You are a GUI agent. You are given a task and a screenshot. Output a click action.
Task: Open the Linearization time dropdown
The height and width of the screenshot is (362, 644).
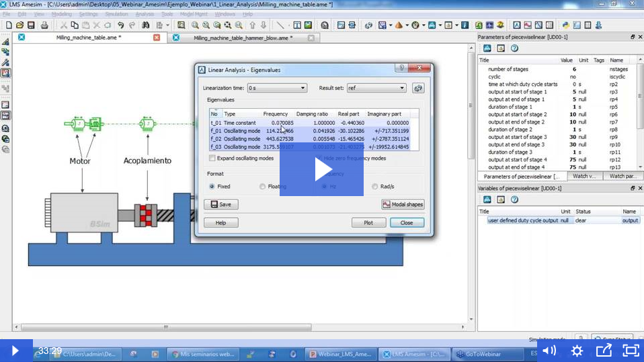tap(277, 88)
